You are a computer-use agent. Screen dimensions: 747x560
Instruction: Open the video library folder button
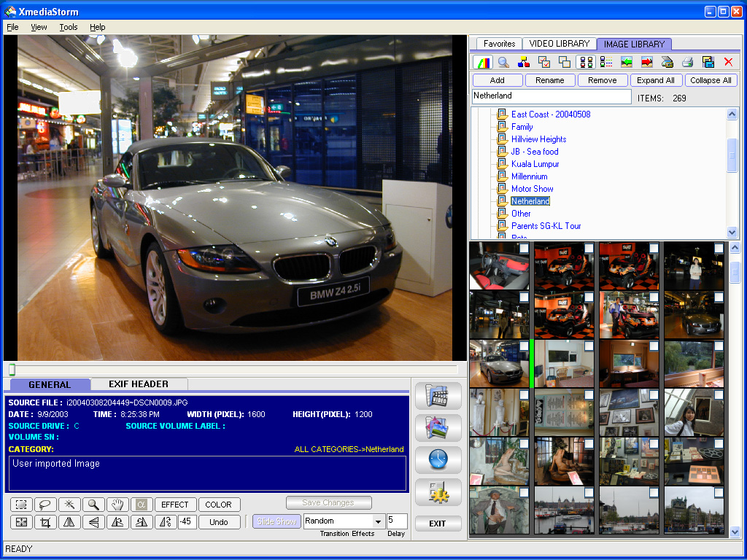pyautogui.click(x=438, y=396)
